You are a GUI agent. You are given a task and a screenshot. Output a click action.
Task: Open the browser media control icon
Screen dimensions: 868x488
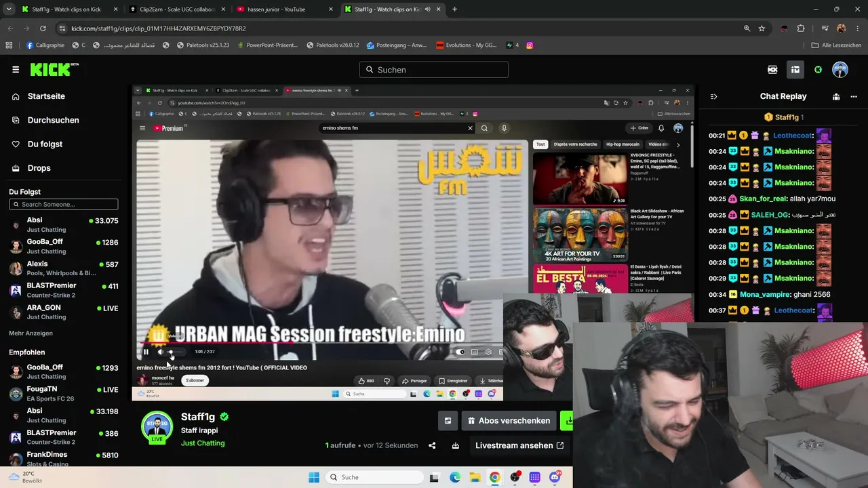pyautogui.click(x=825, y=28)
